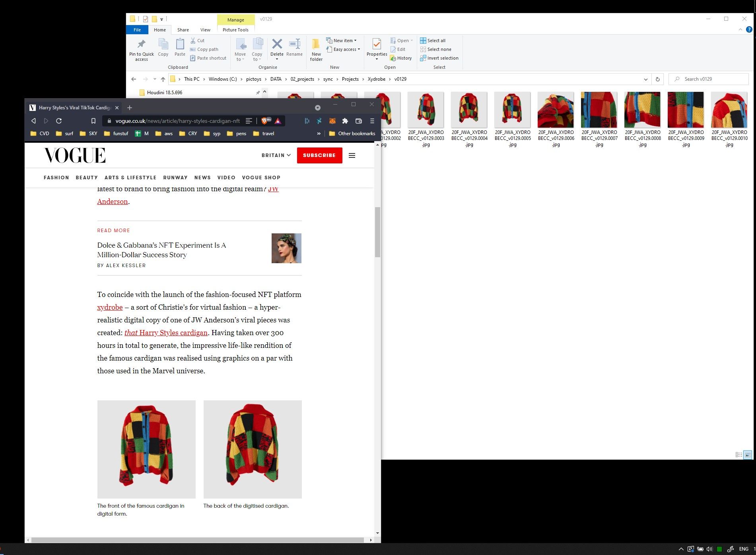Show more bookmarks with the double chevron

coord(319,134)
